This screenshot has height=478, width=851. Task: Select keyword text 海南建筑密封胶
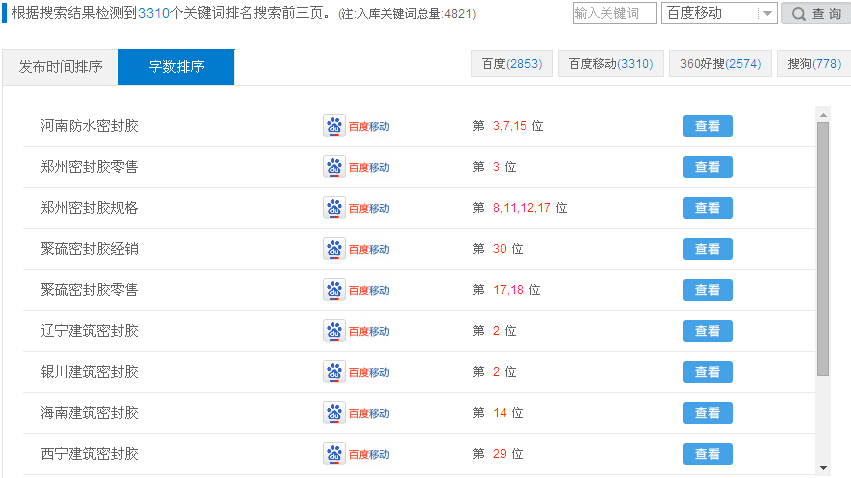[x=90, y=413]
